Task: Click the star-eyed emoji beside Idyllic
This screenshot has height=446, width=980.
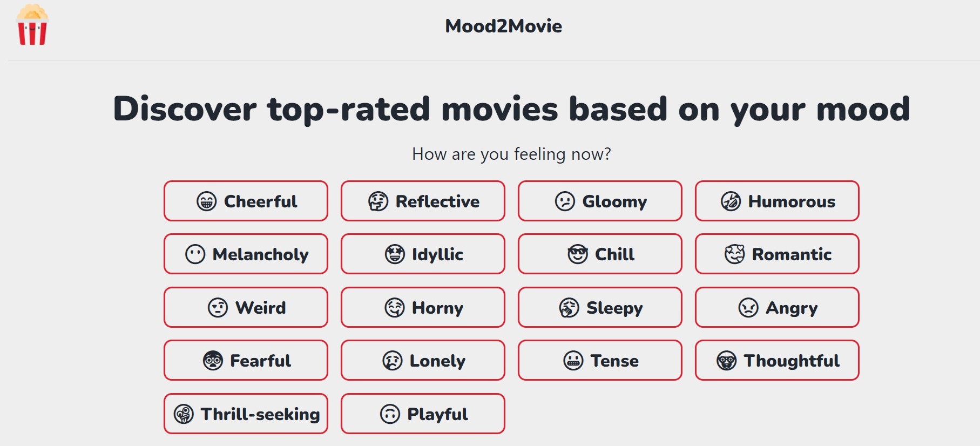Action: (395, 254)
